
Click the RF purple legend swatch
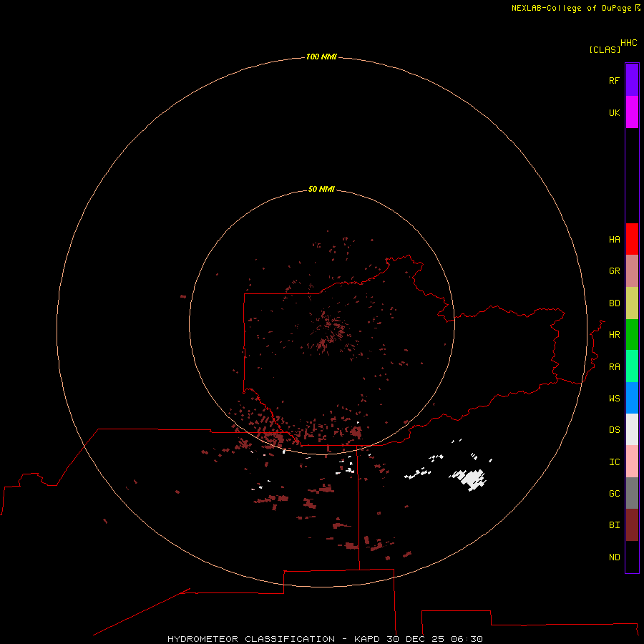632,80
